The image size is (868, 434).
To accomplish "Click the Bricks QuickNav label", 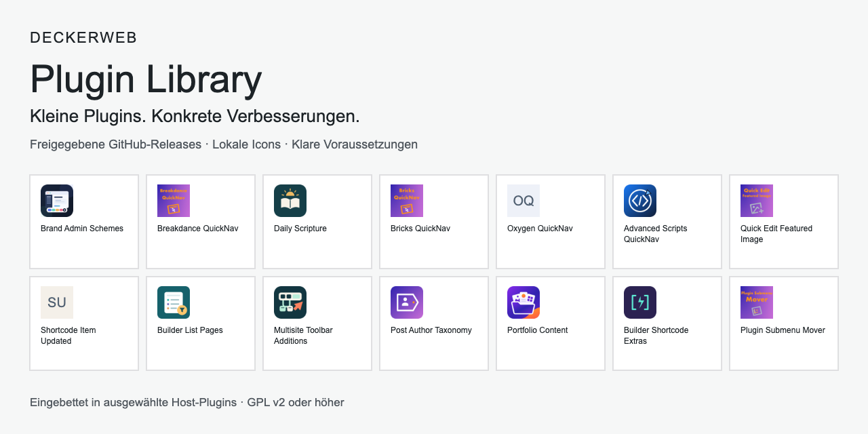I will coord(420,229).
